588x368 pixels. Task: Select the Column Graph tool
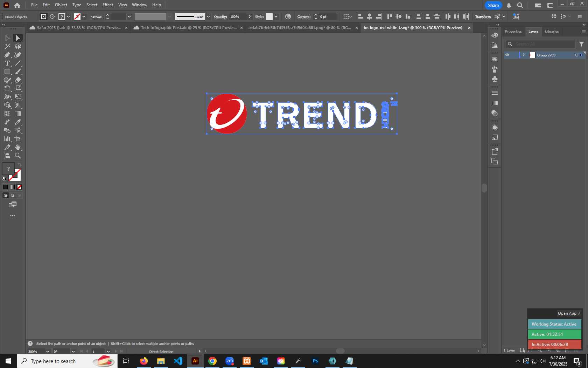coord(7,139)
